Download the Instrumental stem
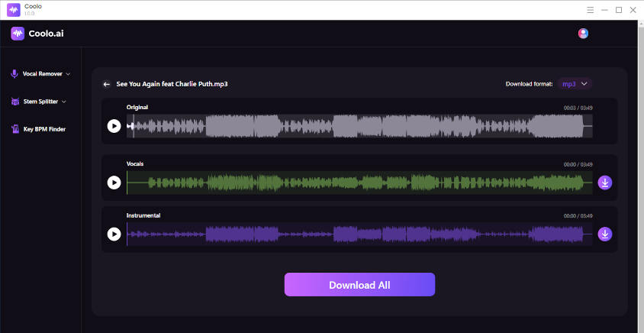This screenshot has width=644, height=333. [x=604, y=234]
